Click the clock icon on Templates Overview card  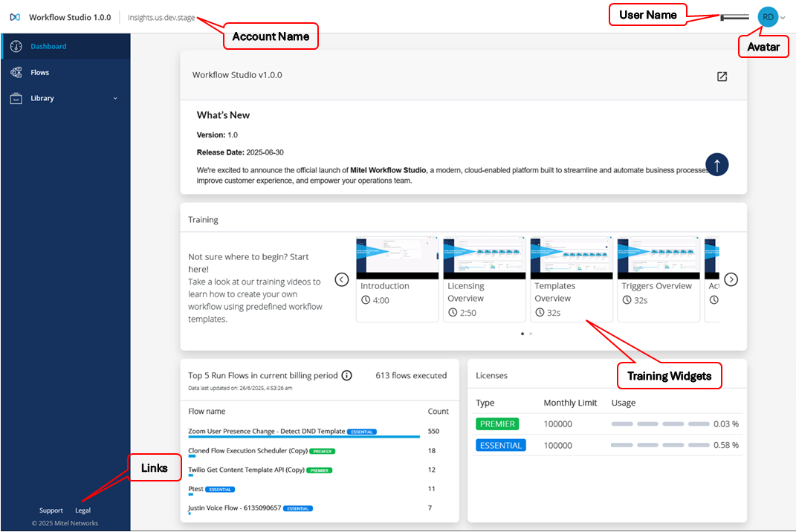click(540, 313)
